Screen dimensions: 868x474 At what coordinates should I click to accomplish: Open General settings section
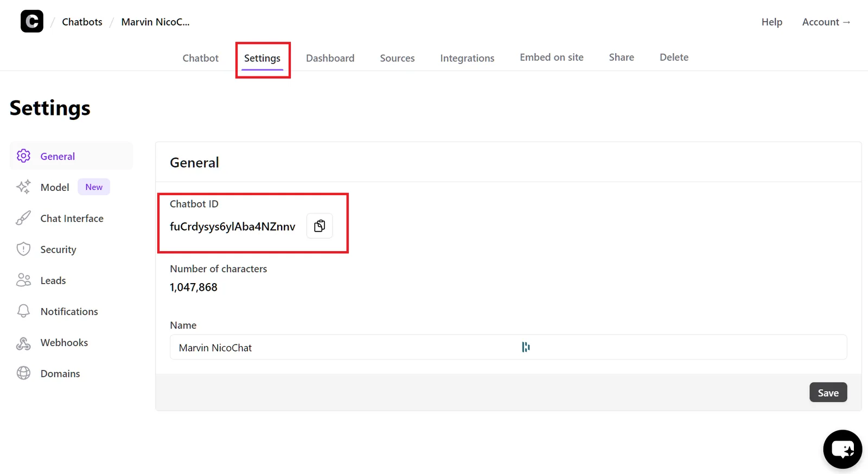[x=71, y=156]
